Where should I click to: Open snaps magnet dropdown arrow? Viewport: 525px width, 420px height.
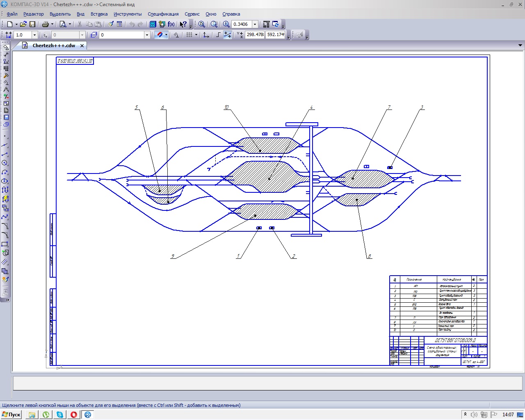(166, 35)
